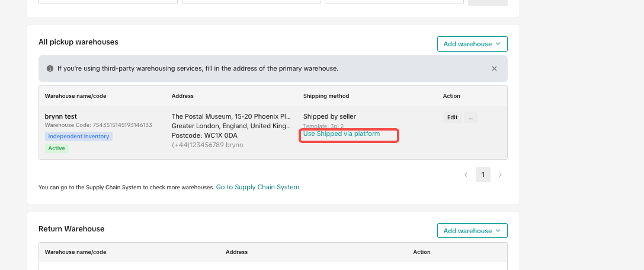Click the Independent inventory tag
Screen dimensions: 644x270
tap(79, 136)
